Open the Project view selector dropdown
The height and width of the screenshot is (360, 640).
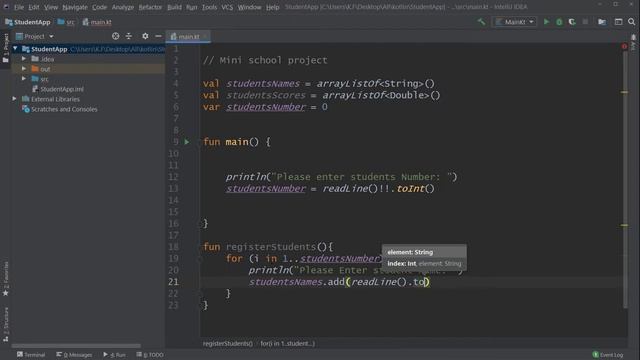(35, 36)
